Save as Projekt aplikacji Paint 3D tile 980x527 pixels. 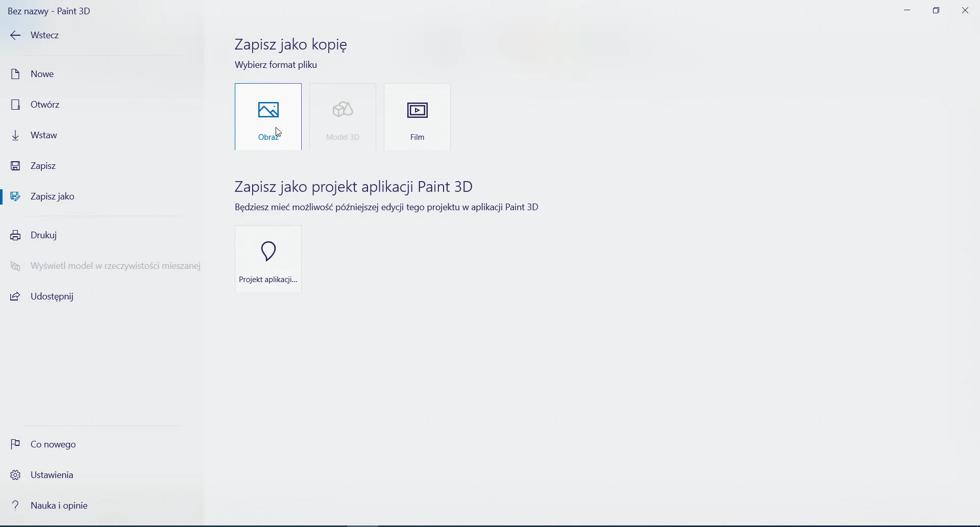coord(268,259)
